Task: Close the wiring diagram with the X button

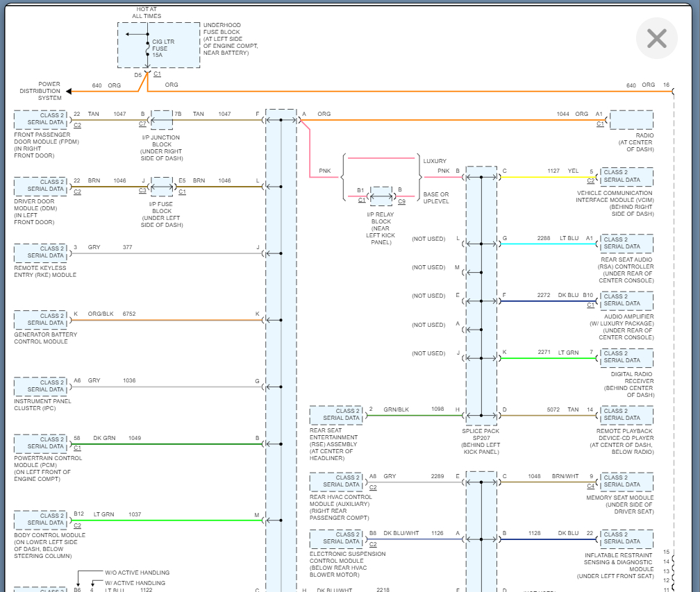Action: (656, 38)
